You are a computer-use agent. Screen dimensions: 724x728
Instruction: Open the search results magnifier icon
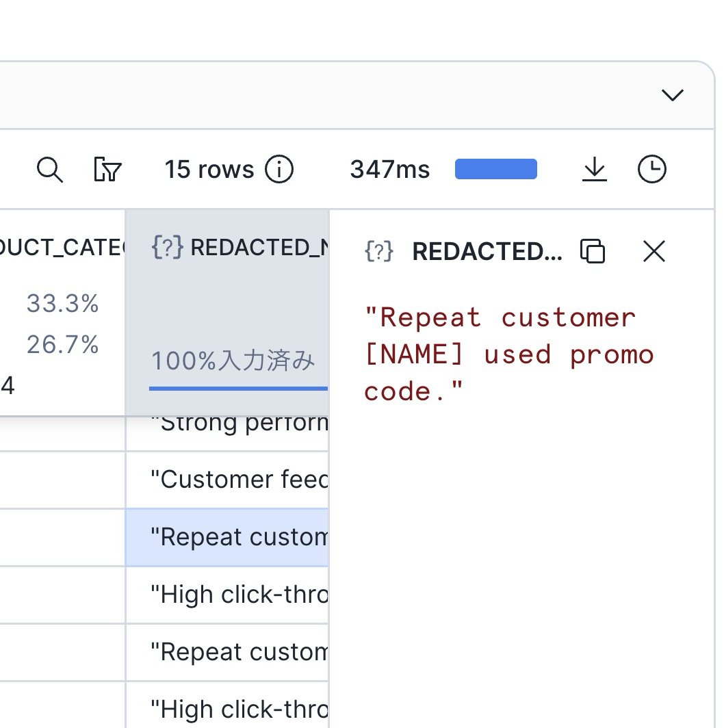(50, 170)
